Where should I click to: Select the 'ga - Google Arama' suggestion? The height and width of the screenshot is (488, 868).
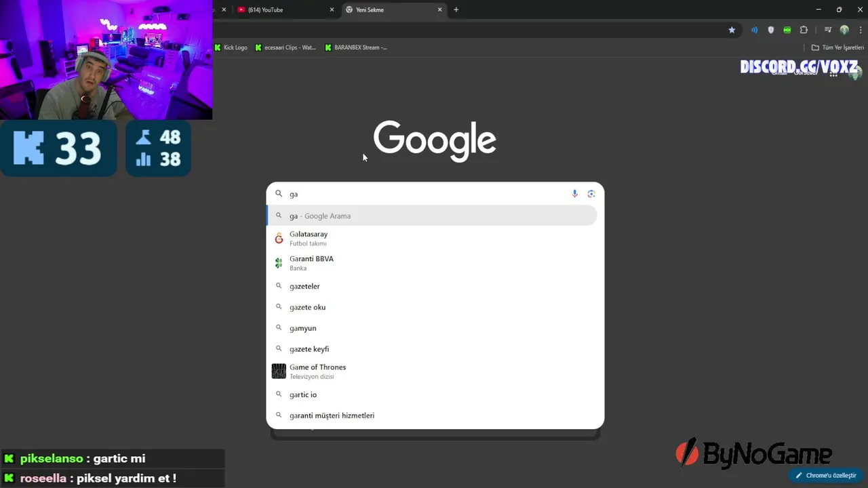(432, 216)
